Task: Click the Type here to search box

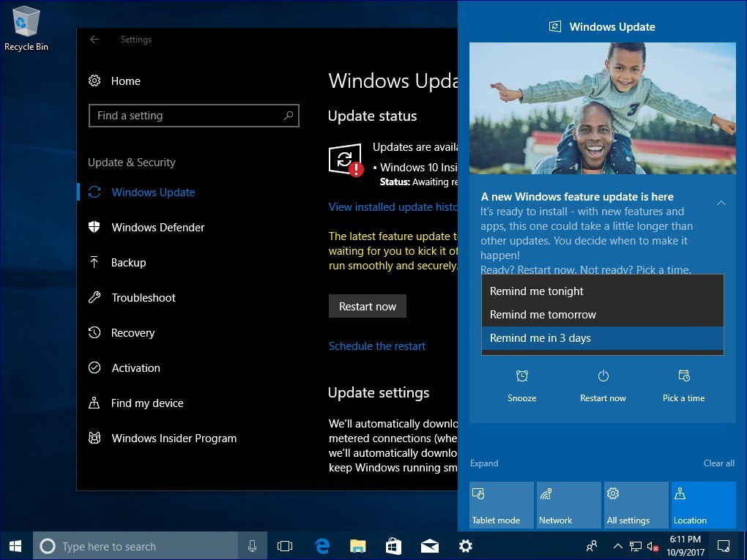Action: tap(135, 545)
